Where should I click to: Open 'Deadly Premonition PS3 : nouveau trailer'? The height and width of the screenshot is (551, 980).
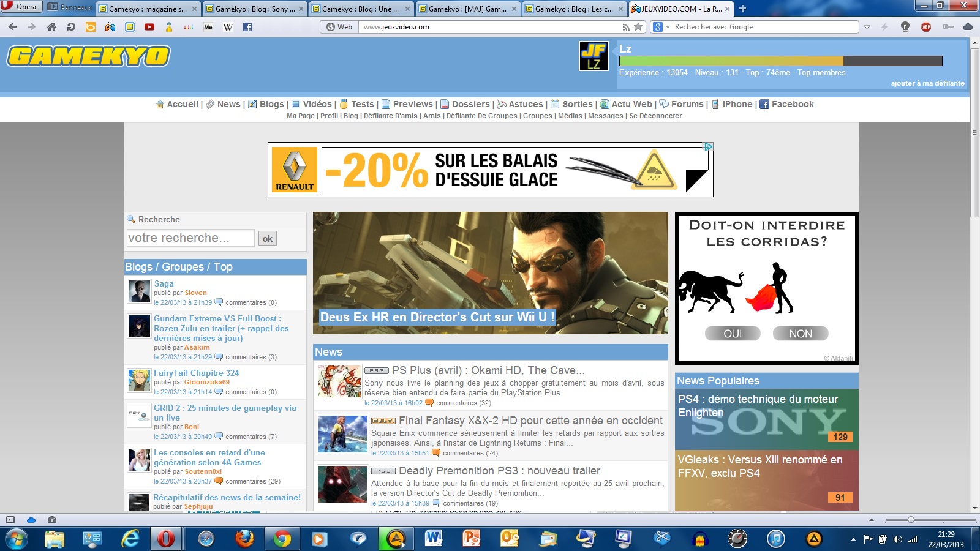tap(499, 471)
